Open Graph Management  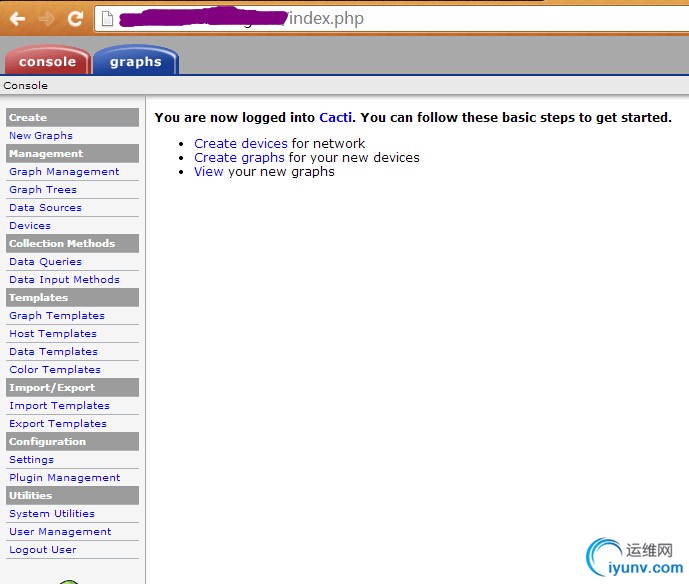coord(64,171)
